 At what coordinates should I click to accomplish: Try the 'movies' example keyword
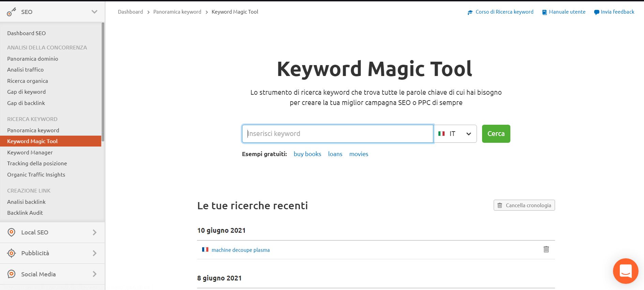[x=359, y=154]
